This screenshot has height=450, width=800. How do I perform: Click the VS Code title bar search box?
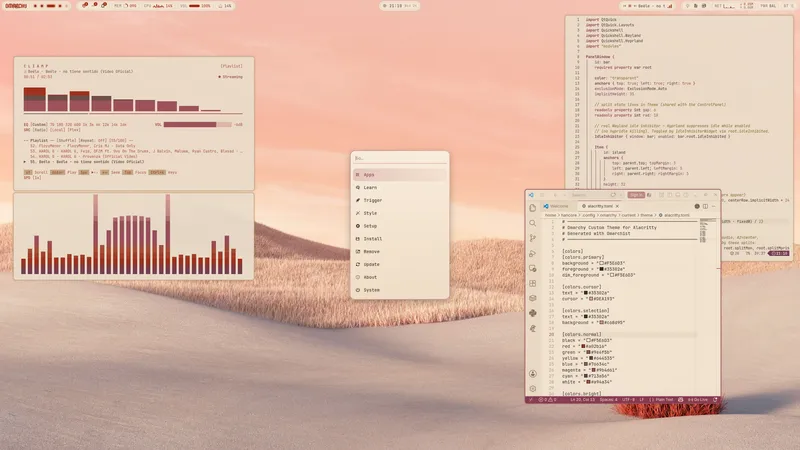coord(594,195)
